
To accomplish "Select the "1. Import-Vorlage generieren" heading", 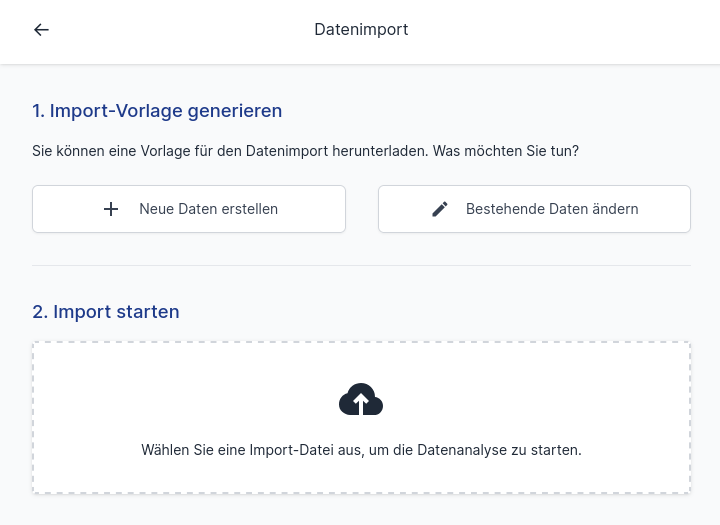I will tap(157, 111).
